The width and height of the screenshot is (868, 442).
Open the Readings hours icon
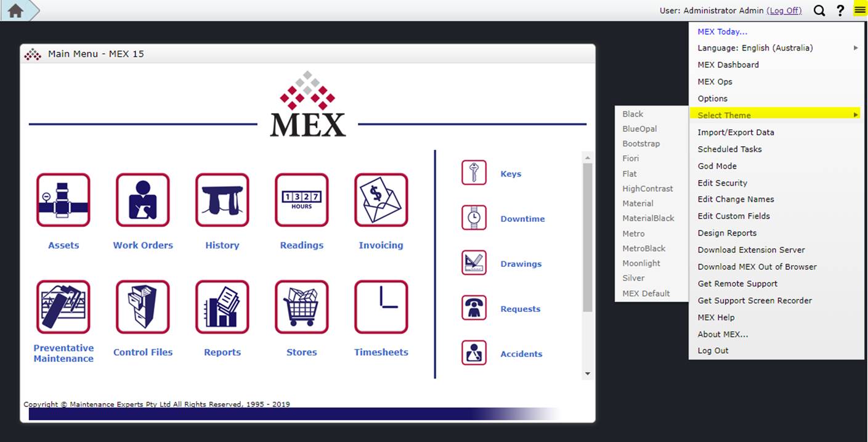click(302, 200)
